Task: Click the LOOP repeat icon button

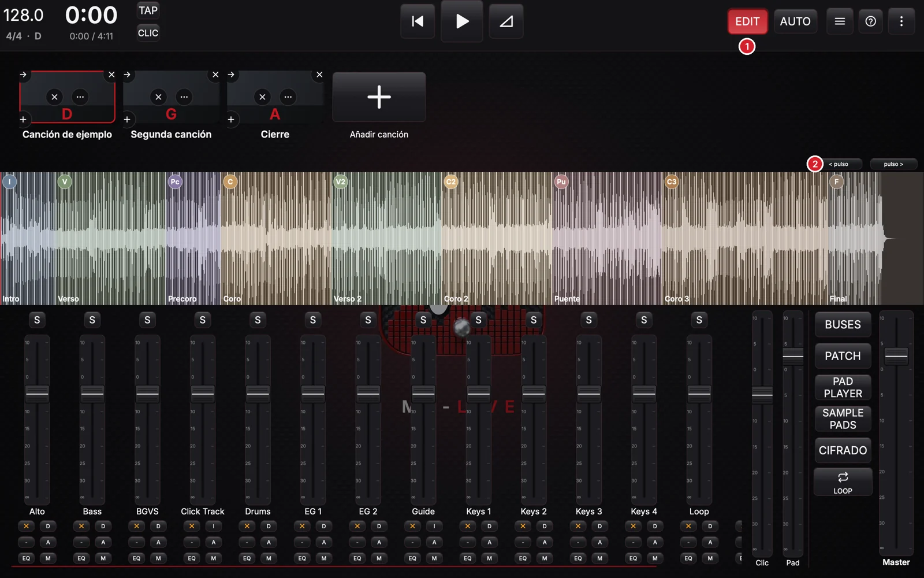Action: coord(843,482)
